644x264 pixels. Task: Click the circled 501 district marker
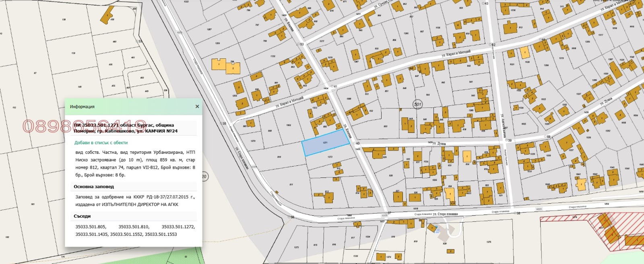(x=417, y=105)
